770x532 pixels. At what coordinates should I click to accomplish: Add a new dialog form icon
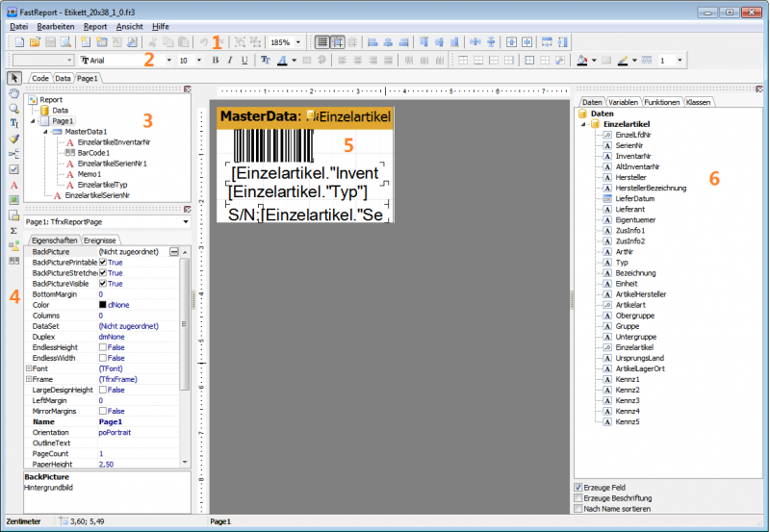[x=102, y=42]
